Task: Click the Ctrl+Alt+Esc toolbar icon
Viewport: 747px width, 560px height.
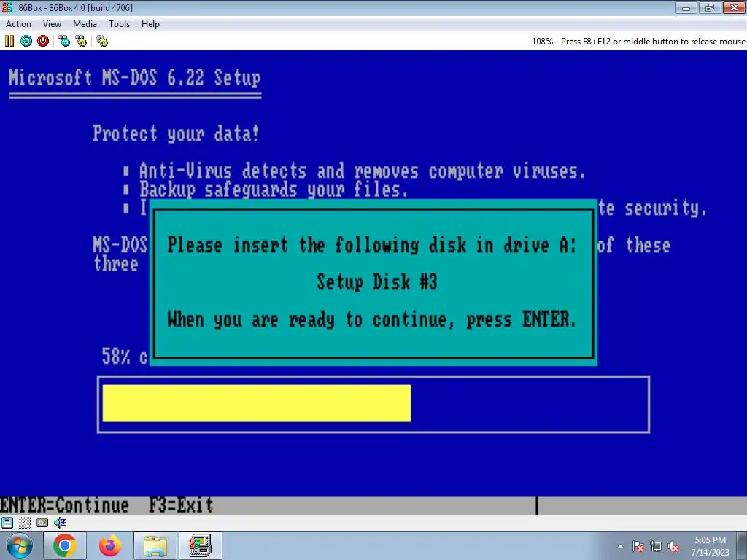Action: pyautogui.click(x=81, y=41)
